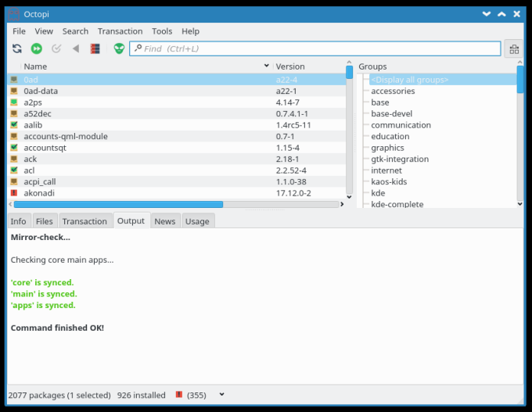Image resolution: width=532 pixels, height=412 pixels.
Task: Select the kde-complete group
Action: pos(397,204)
